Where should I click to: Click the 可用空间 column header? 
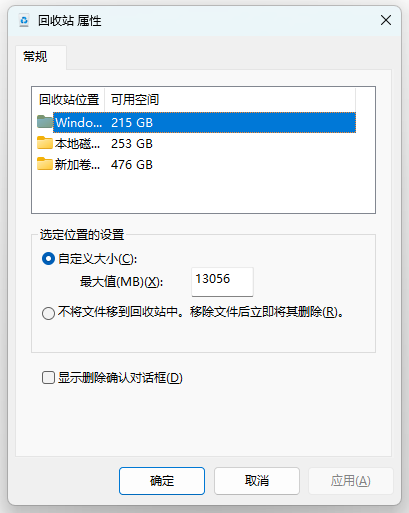(230, 99)
